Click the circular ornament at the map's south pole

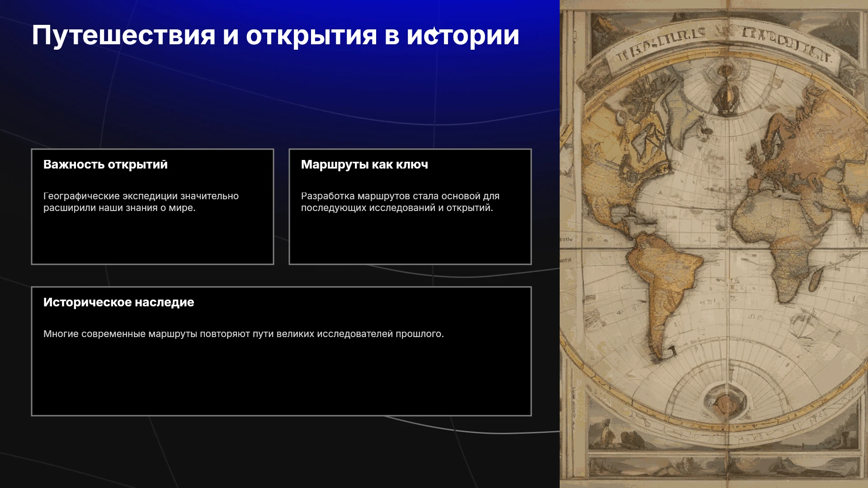[726, 402]
